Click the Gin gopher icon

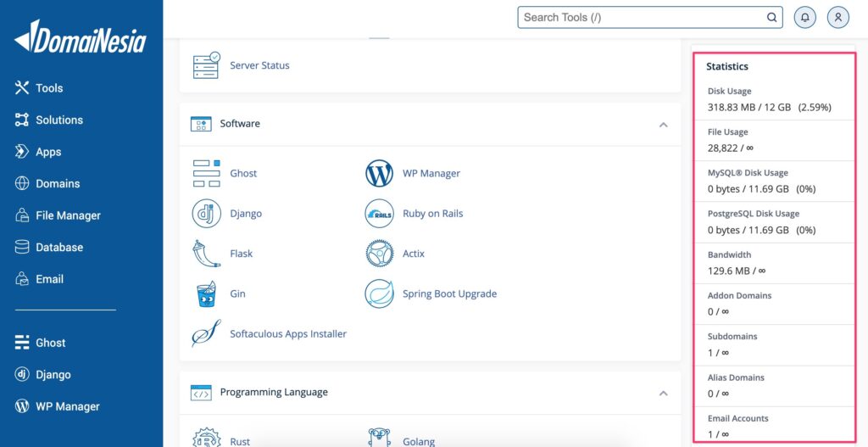tap(207, 293)
